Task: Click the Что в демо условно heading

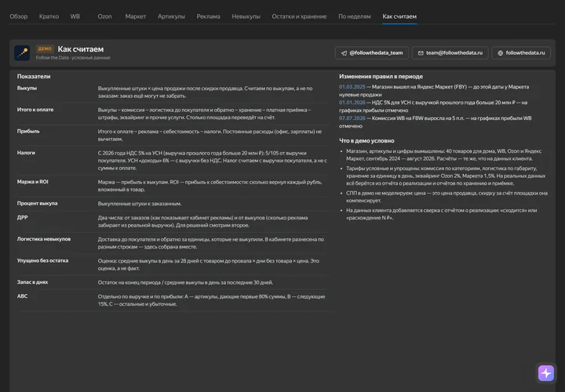Action: click(366, 141)
